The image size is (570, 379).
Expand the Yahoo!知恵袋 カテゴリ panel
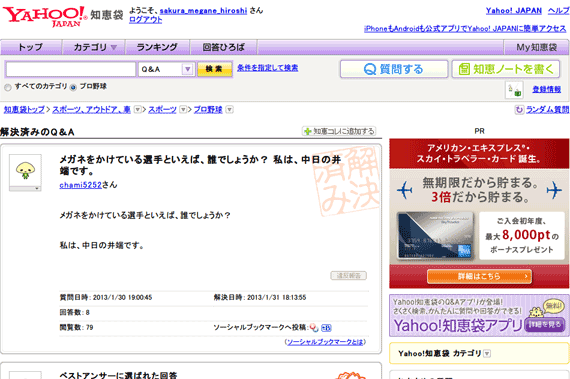tap(487, 353)
